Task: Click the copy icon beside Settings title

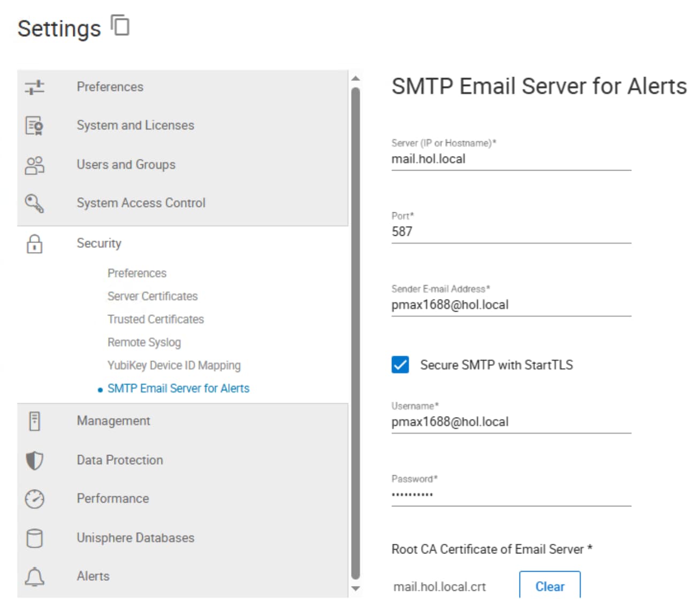Action: 120,25
